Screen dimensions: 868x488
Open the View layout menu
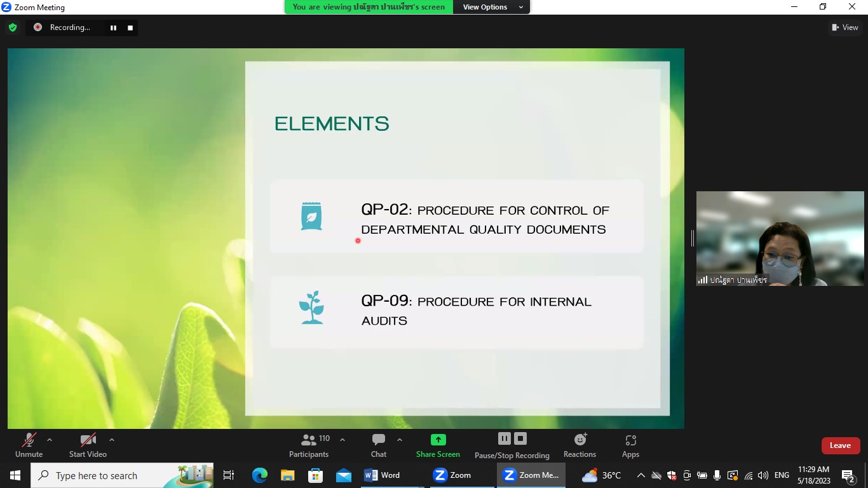click(844, 27)
